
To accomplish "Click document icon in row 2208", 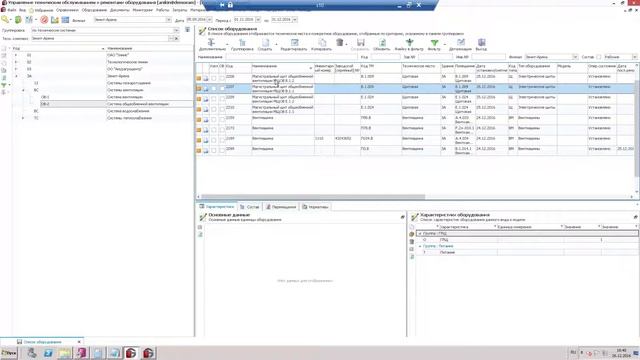I will coord(206,78).
